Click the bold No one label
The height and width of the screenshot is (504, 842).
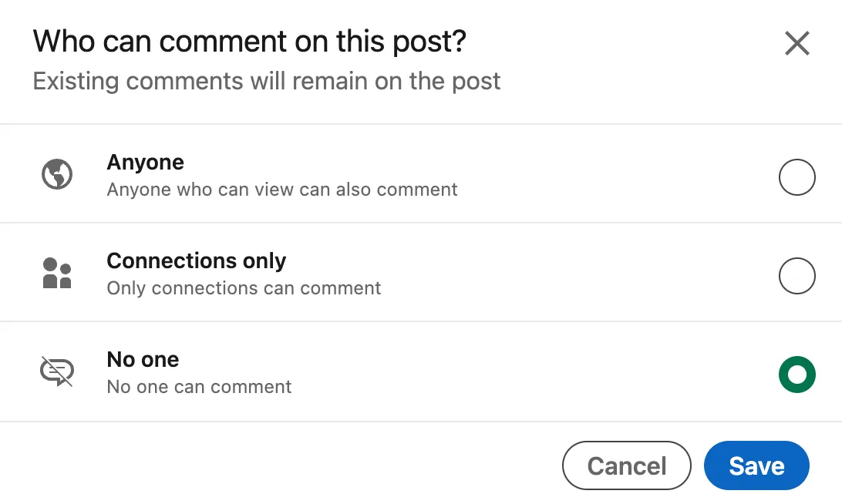click(143, 360)
